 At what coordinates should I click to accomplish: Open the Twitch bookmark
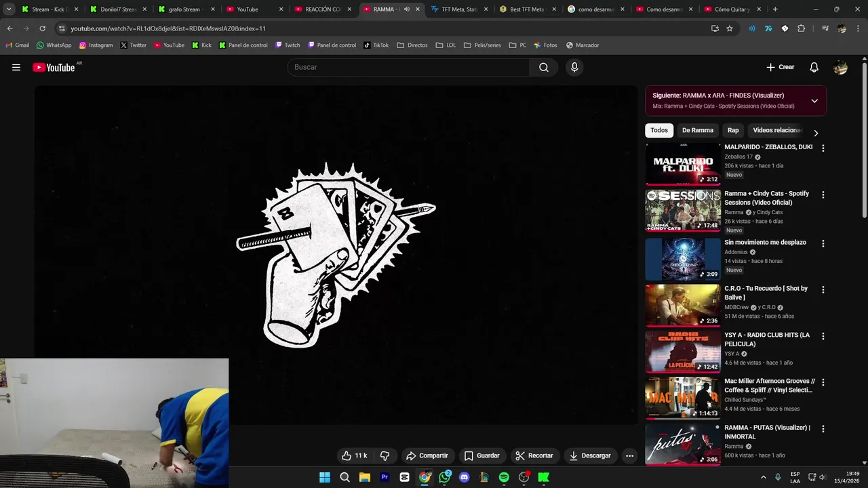point(288,45)
